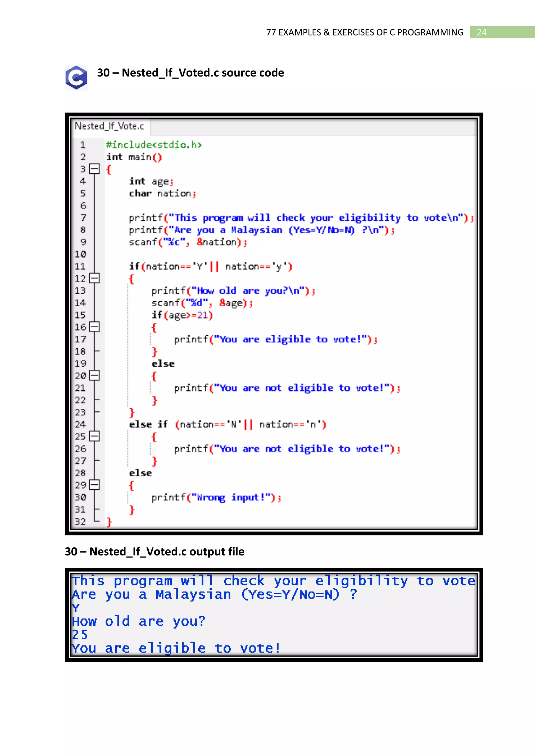Click the 'else' keyword on line 19
The image size is (535, 756).
[x=163, y=364]
